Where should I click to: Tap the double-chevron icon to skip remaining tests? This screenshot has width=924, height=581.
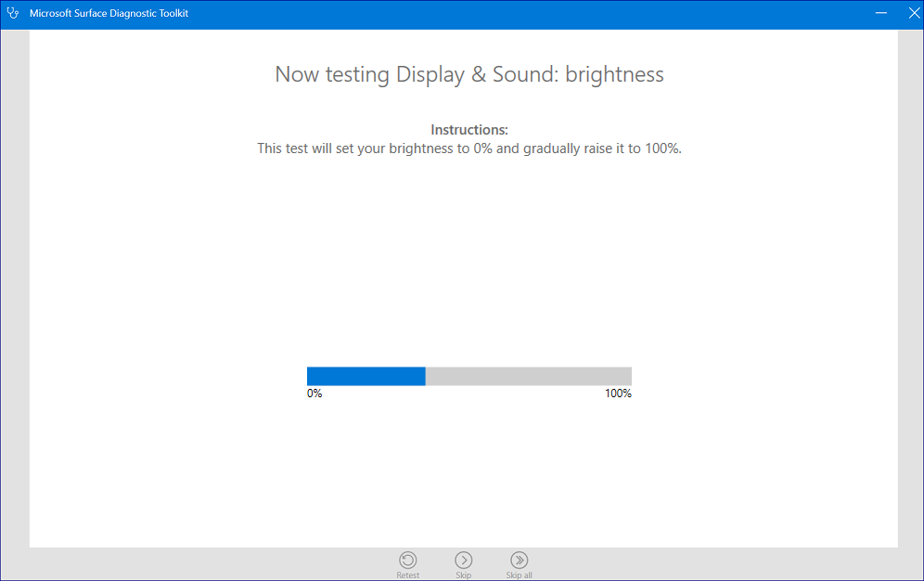coord(520,561)
